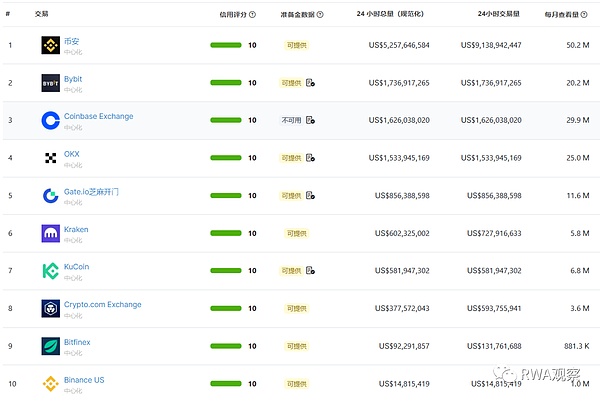Click the # rank column header
This screenshot has height=401, width=600.
tap(8, 15)
